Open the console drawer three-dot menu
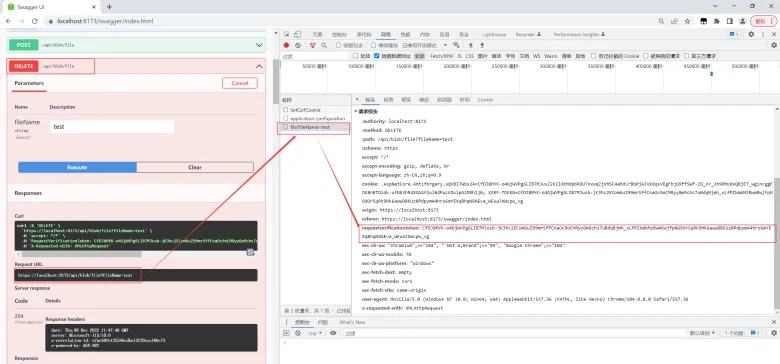 286,322
